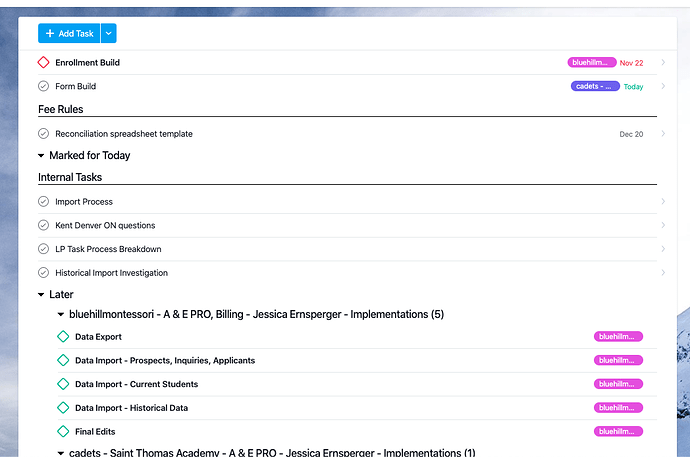
Task: Click the Data Export task name
Action: 99,336
